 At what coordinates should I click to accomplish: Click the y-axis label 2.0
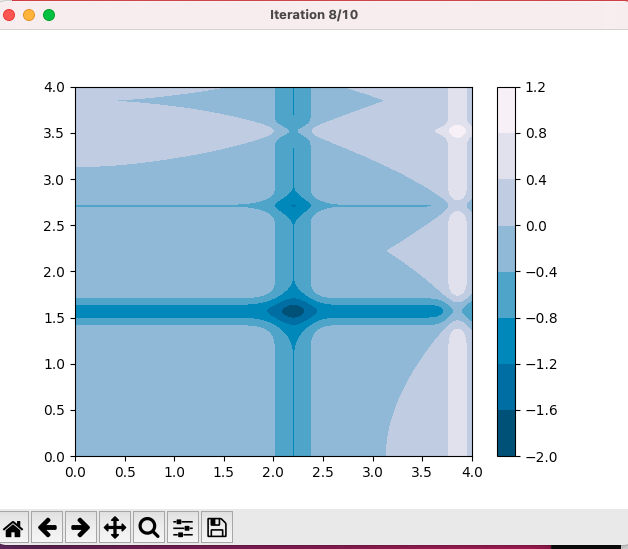pyautogui.click(x=54, y=272)
